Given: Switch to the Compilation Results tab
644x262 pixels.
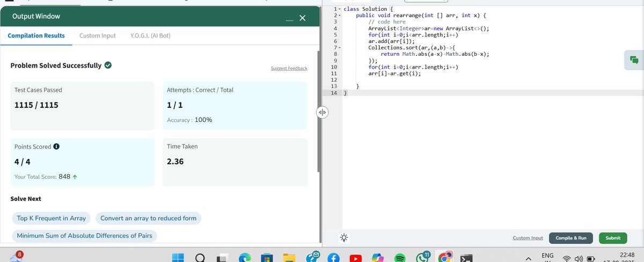Looking at the screenshot, I should click(36, 35).
